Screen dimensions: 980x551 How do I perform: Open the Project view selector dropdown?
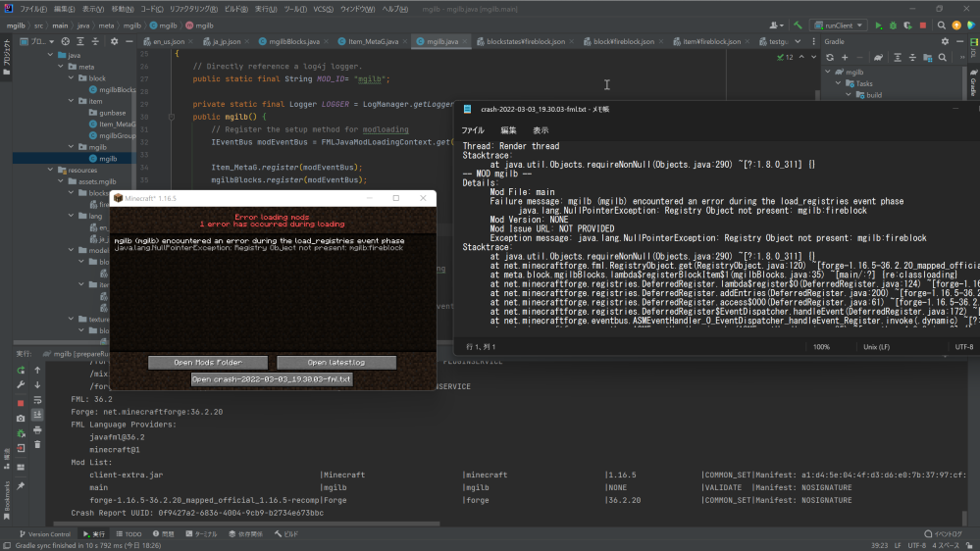[36, 41]
